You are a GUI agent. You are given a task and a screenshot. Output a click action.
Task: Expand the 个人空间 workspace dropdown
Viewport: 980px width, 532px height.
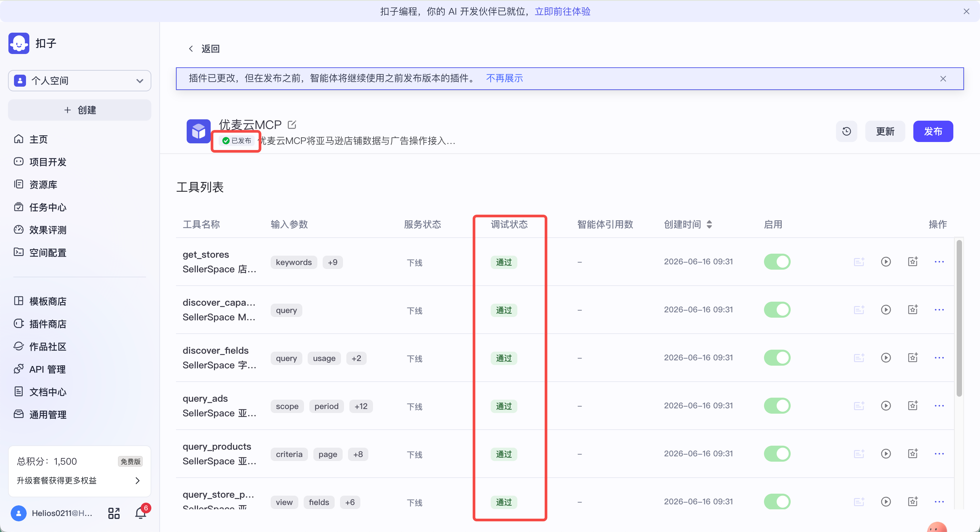(80, 81)
